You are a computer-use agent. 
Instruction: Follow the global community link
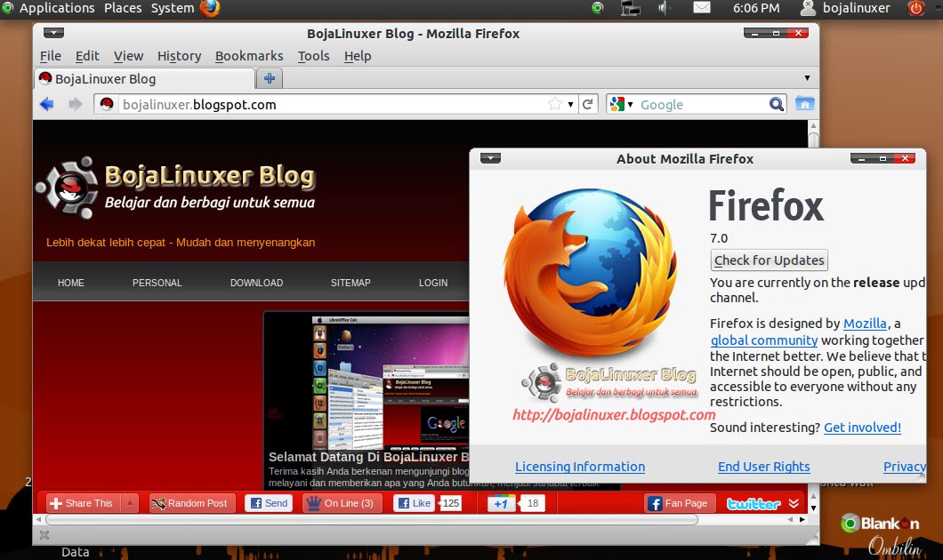point(764,340)
